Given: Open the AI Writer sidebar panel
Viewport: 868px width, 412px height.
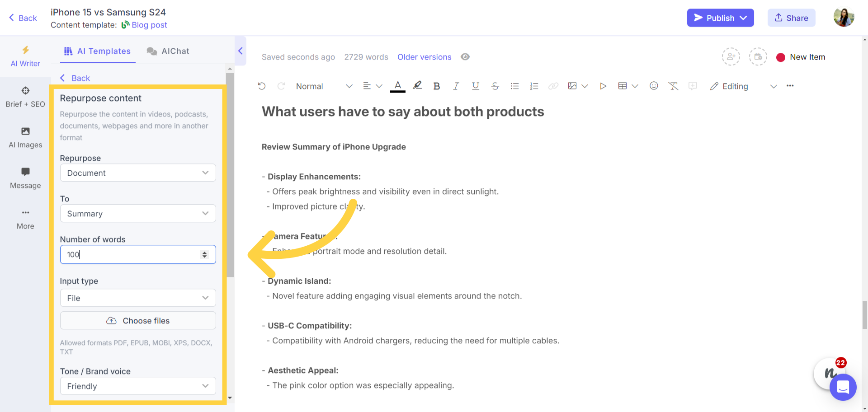Looking at the screenshot, I should pyautogui.click(x=25, y=56).
